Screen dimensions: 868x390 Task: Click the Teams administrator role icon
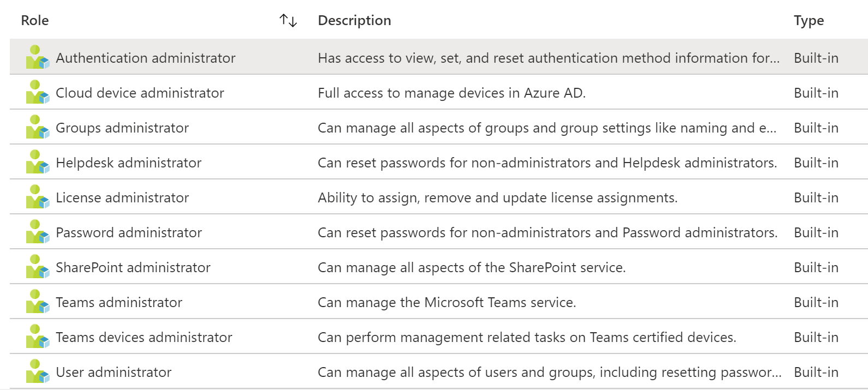click(37, 302)
